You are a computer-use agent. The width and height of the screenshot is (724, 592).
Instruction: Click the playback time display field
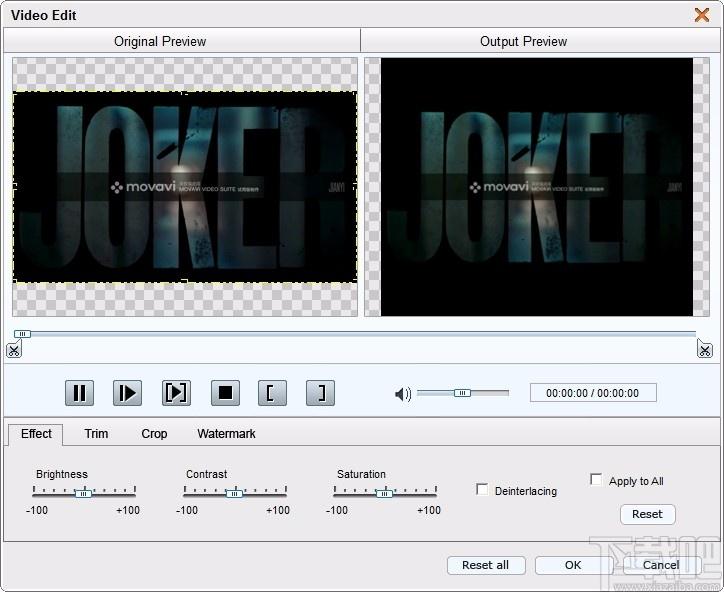[x=593, y=393]
